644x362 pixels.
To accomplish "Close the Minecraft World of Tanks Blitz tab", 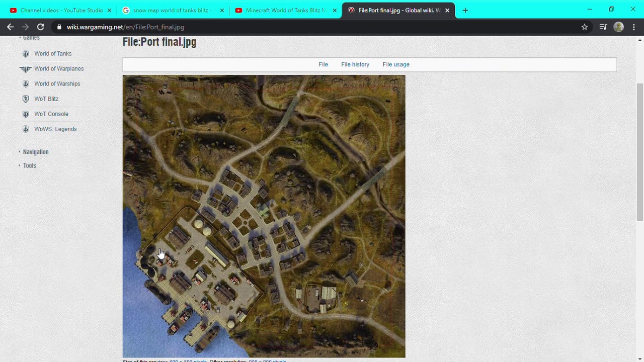I will coord(335,10).
